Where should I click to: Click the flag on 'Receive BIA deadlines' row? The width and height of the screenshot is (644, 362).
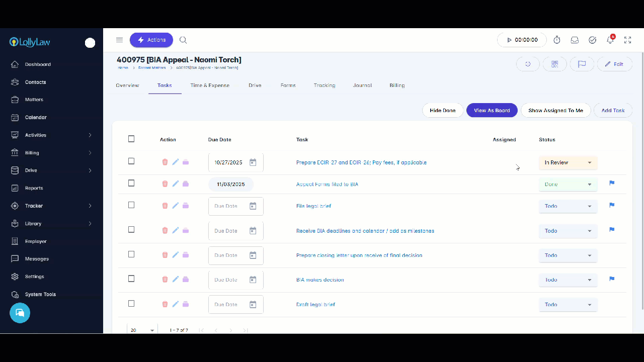(612, 230)
